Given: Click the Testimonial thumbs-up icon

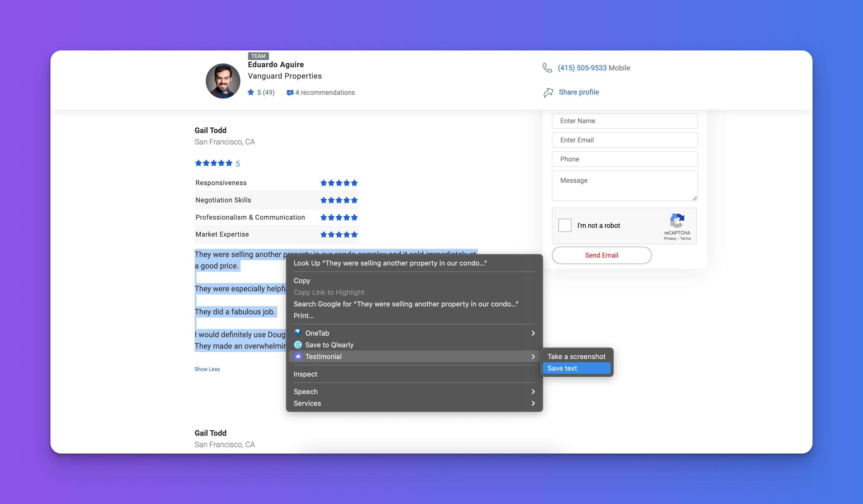Looking at the screenshot, I should click(x=298, y=356).
